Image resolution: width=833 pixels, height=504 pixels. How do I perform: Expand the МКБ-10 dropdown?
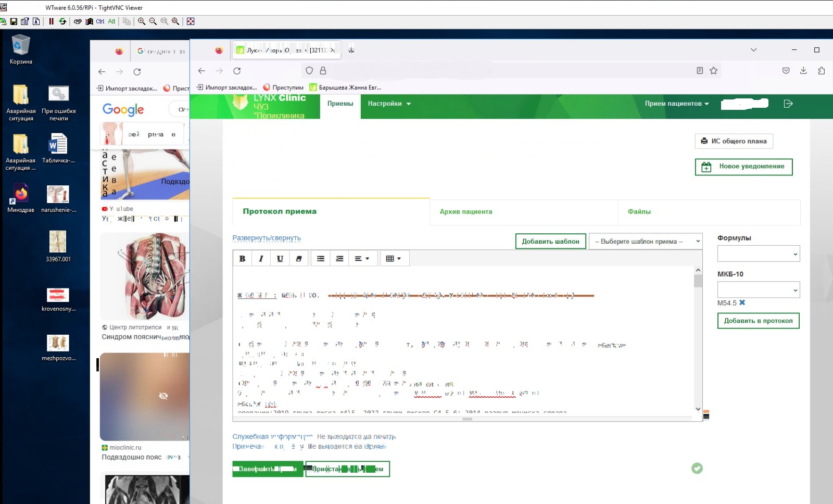point(758,290)
